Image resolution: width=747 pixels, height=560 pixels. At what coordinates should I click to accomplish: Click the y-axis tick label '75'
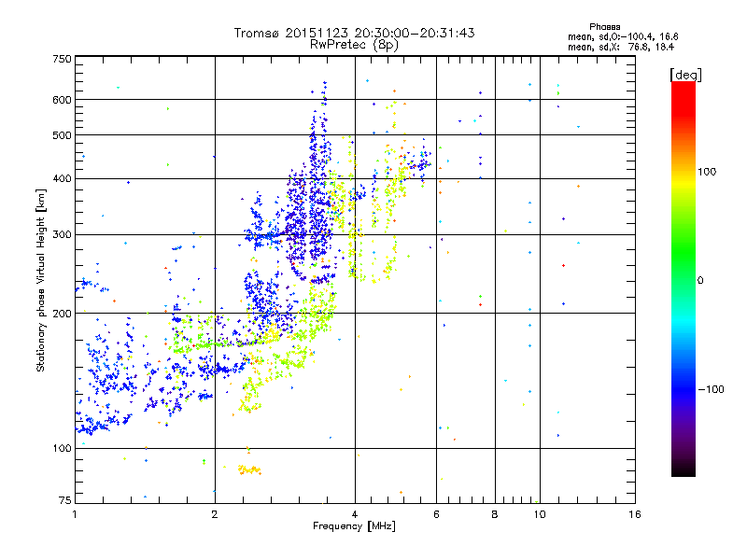(65, 500)
